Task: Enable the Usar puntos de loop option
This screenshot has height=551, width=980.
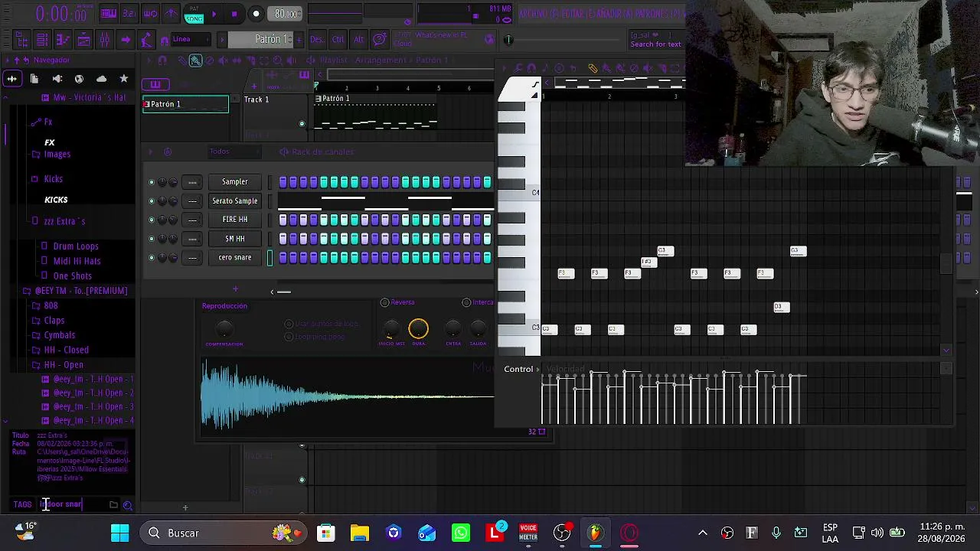Action: tap(289, 324)
